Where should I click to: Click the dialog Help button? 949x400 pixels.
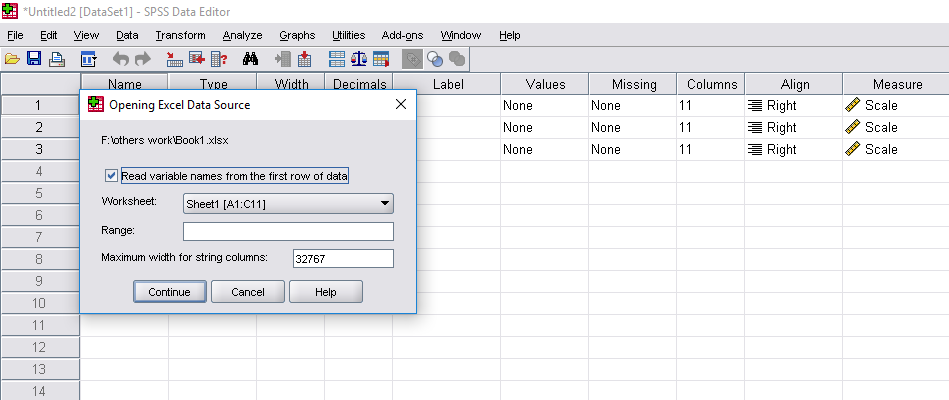(x=326, y=292)
